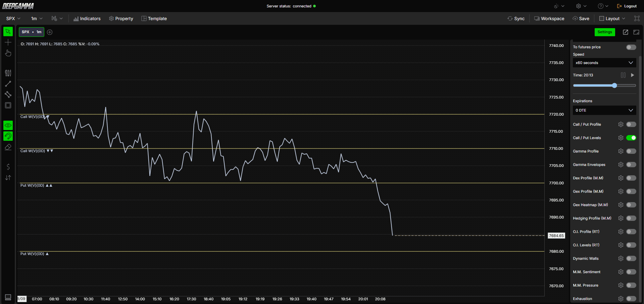Enable the To futures price toggle
The width and height of the screenshot is (644, 304).
[x=631, y=47]
